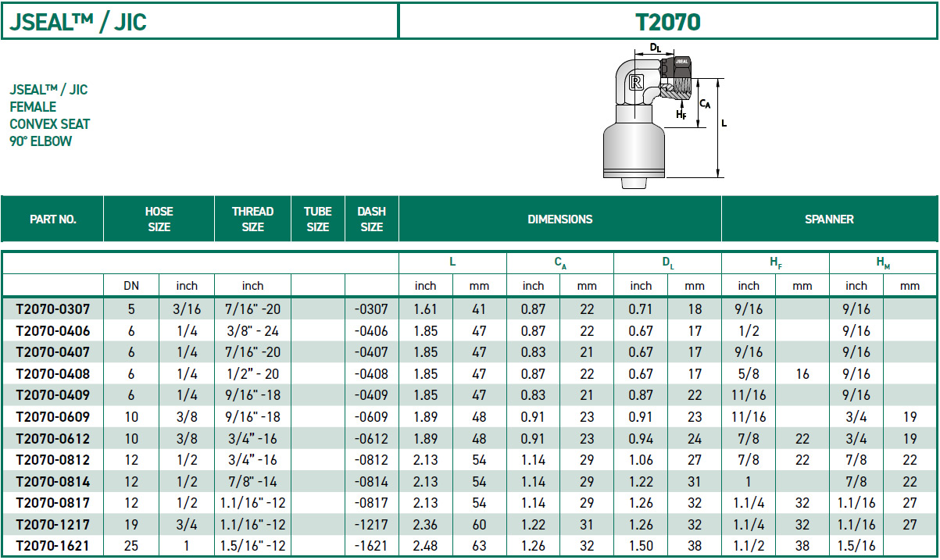This screenshot has height=560, width=940.
Task: Click DN value 25
Action: [131, 546]
